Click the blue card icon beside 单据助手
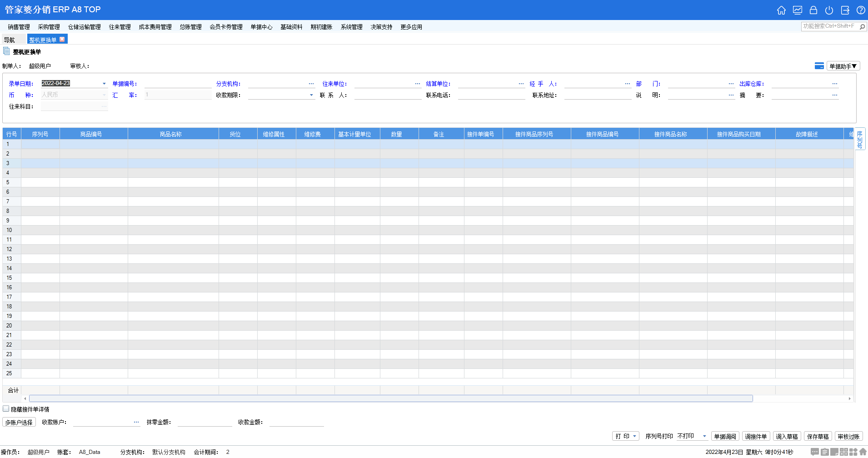 819,66
